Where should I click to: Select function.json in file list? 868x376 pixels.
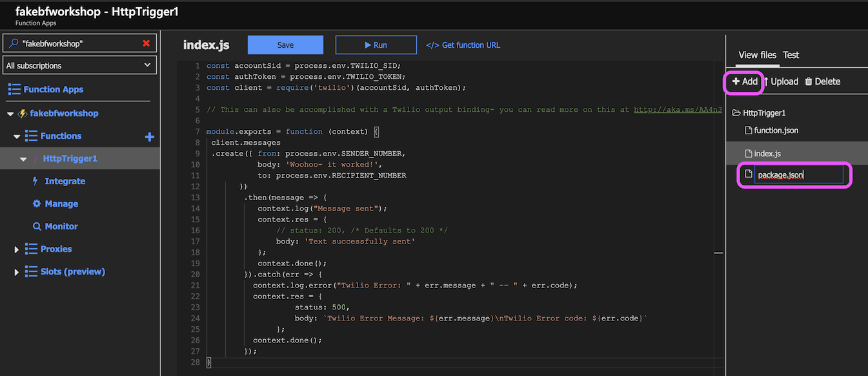coord(776,131)
